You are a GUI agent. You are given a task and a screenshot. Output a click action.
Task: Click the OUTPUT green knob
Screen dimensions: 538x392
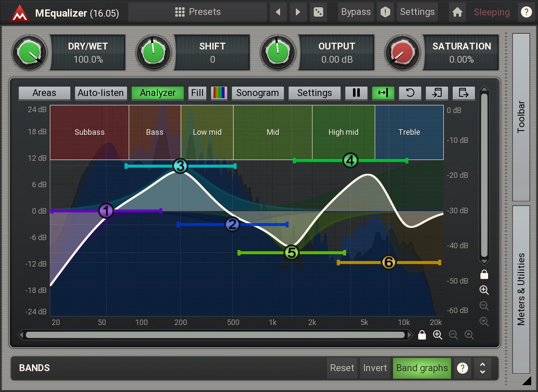coord(278,52)
